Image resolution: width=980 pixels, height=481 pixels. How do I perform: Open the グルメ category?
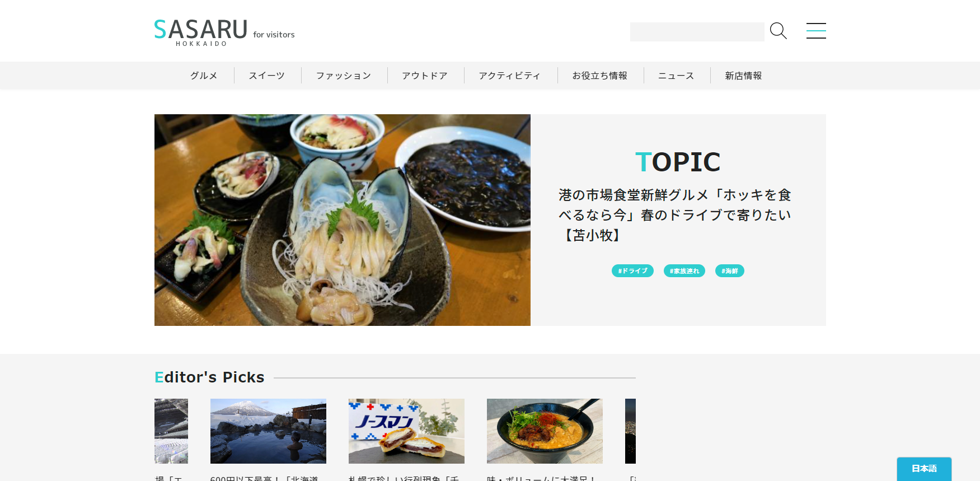point(204,76)
